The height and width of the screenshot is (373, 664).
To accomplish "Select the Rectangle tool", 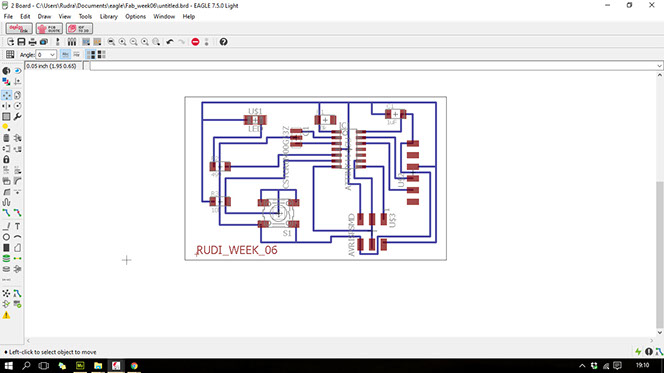I will tap(6, 248).
